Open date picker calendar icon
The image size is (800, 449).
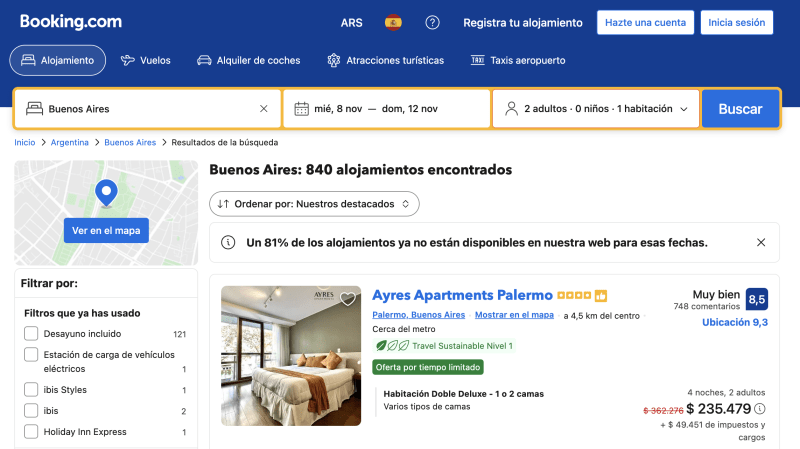(x=302, y=109)
